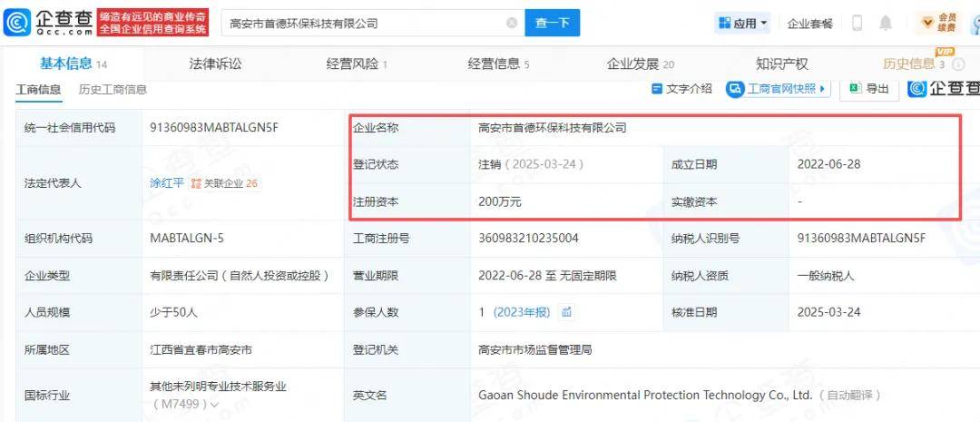Switch to the 法律诉讼 tab
Screen dimensions: 980x422
(x=215, y=64)
